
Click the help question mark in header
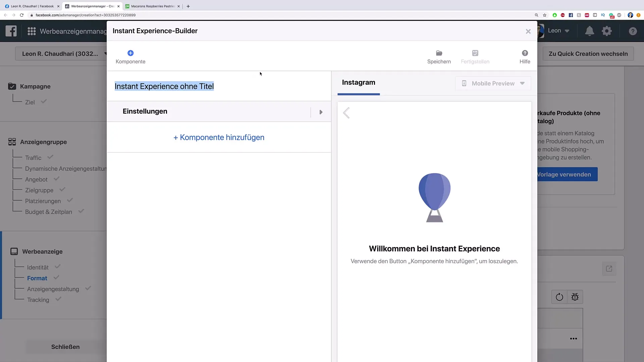tap(633, 31)
